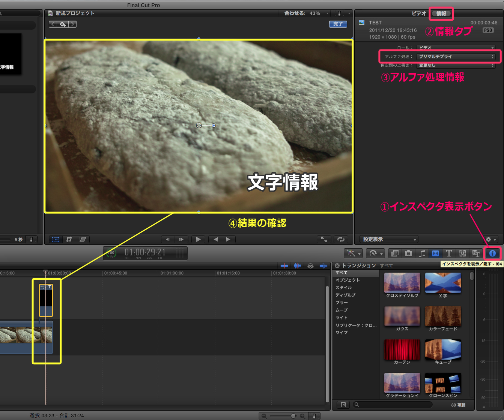Screen dimensions: 504x420
Task: Show the Titles browser
Action: coord(449,253)
